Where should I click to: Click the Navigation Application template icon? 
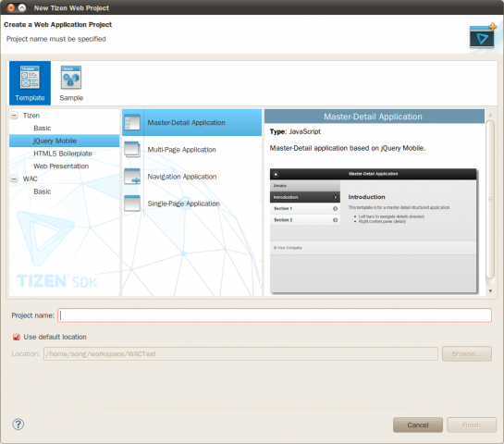coord(132,176)
